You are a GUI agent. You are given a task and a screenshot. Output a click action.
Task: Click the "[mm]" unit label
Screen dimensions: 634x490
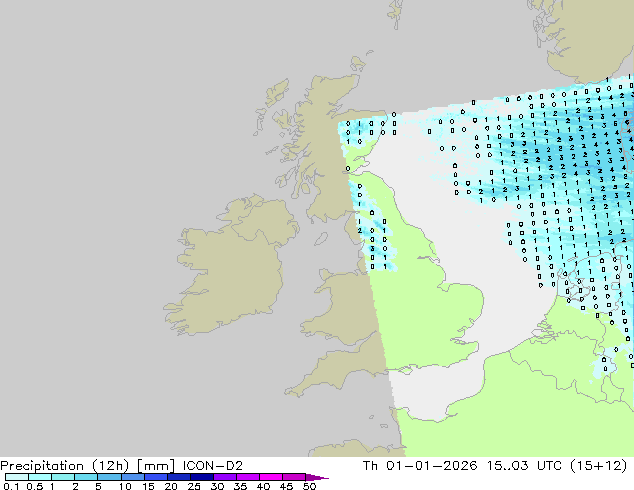(x=156, y=466)
